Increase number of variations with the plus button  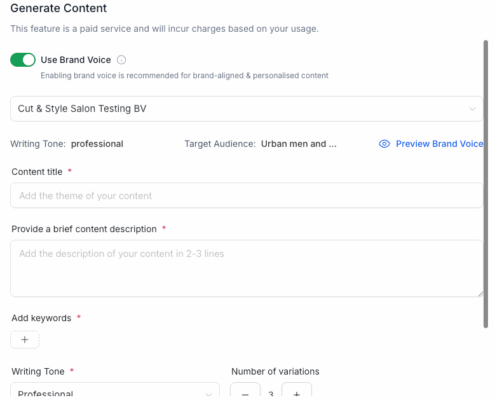[296, 391]
